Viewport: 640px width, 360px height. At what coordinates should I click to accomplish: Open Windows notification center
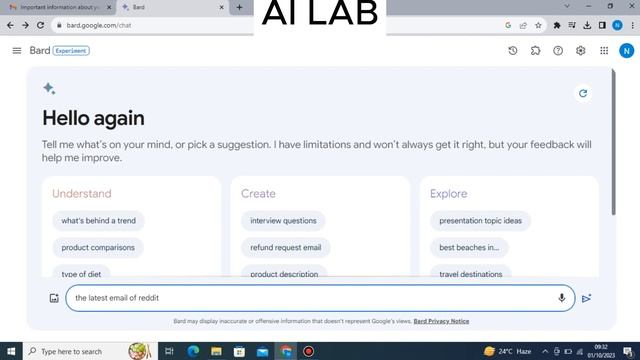coord(628,351)
